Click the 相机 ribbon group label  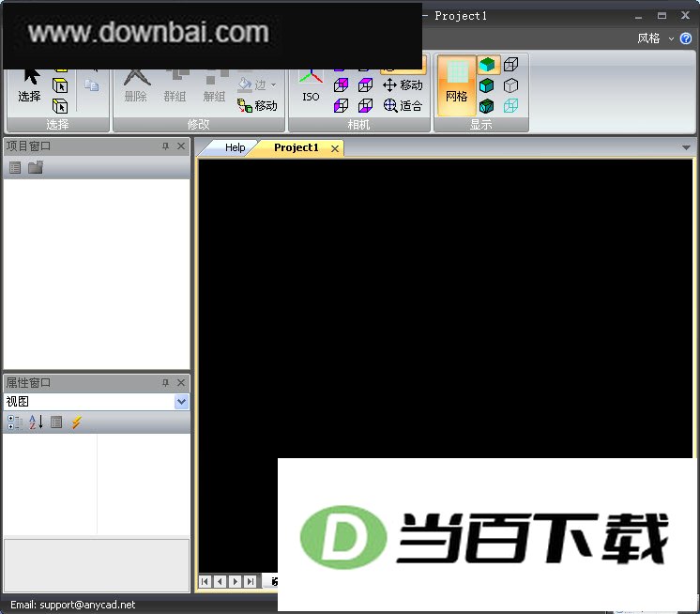coord(359,125)
